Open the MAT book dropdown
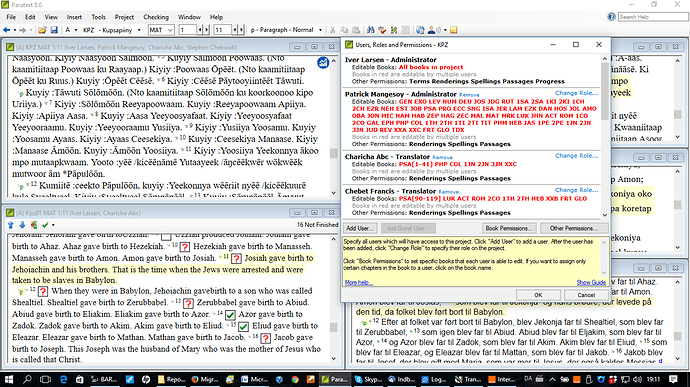Image resolution: width=690 pixels, height=387 pixels. [x=170, y=30]
